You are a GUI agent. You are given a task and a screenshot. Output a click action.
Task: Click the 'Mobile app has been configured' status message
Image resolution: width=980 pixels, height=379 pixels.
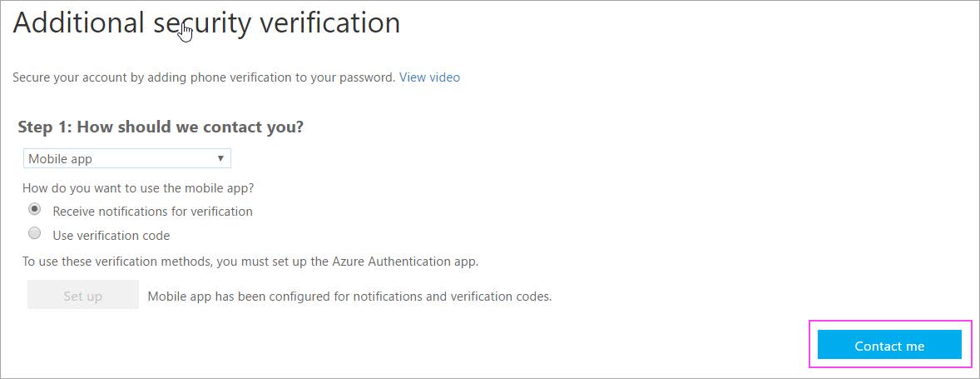coord(349,297)
